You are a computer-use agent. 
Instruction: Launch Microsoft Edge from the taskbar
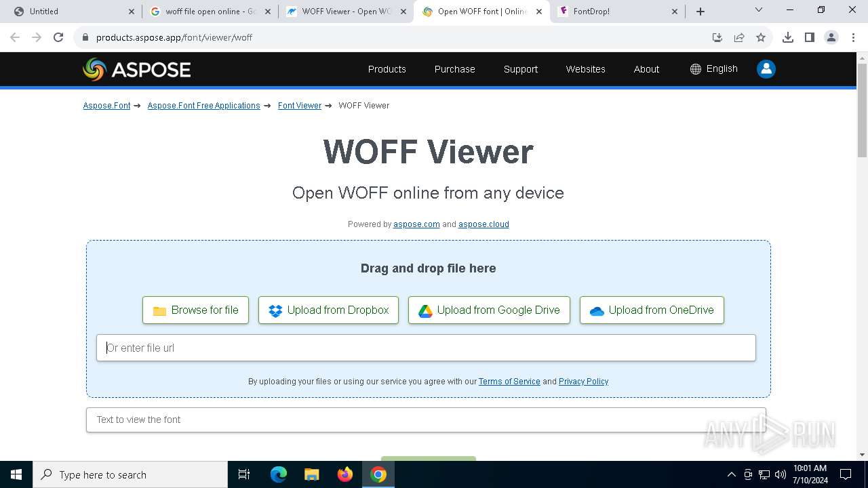[279, 474]
